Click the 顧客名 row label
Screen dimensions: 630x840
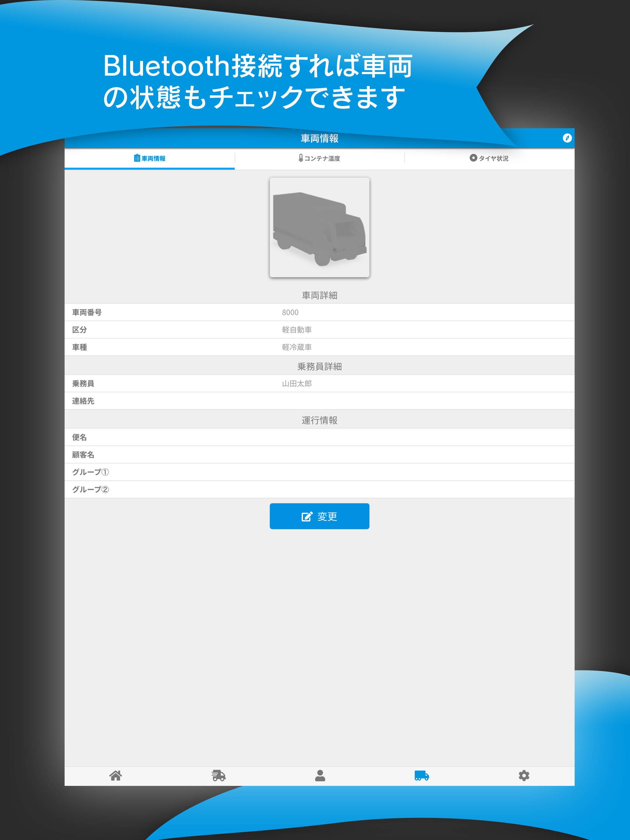click(x=83, y=455)
